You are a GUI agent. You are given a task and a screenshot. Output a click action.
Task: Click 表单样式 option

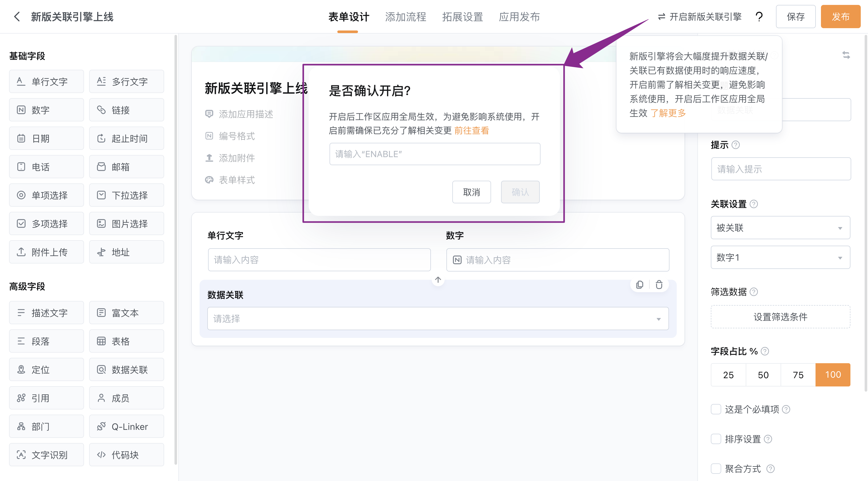tap(230, 180)
